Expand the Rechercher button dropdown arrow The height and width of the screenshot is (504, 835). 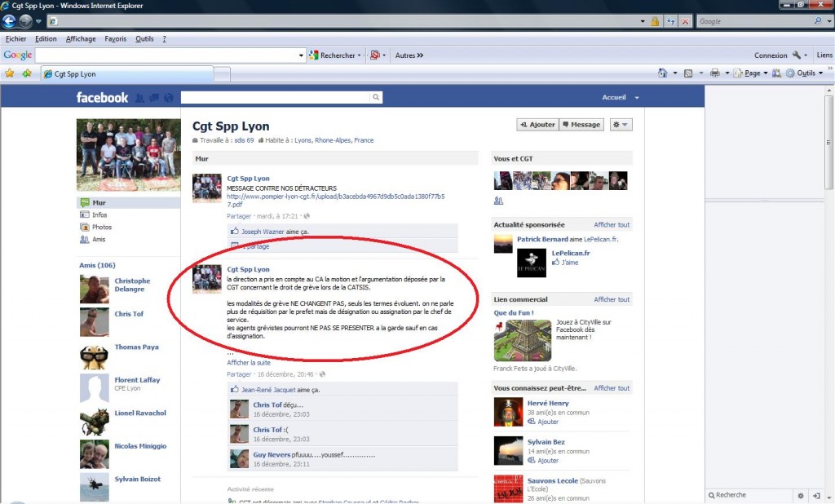pyautogui.click(x=359, y=55)
